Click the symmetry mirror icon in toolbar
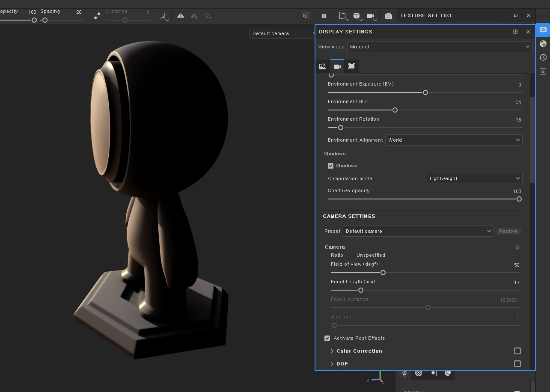 [x=181, y=16]
